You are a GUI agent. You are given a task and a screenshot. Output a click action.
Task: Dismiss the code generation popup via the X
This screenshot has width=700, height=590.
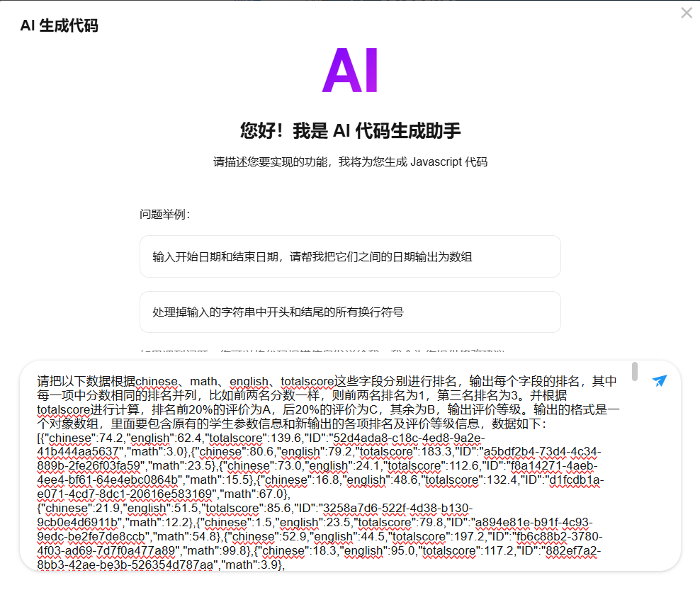(686, 12)
